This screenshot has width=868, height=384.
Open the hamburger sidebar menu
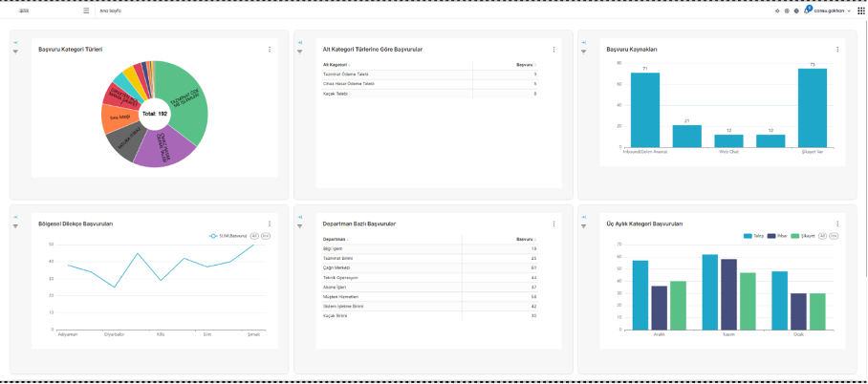86,11
